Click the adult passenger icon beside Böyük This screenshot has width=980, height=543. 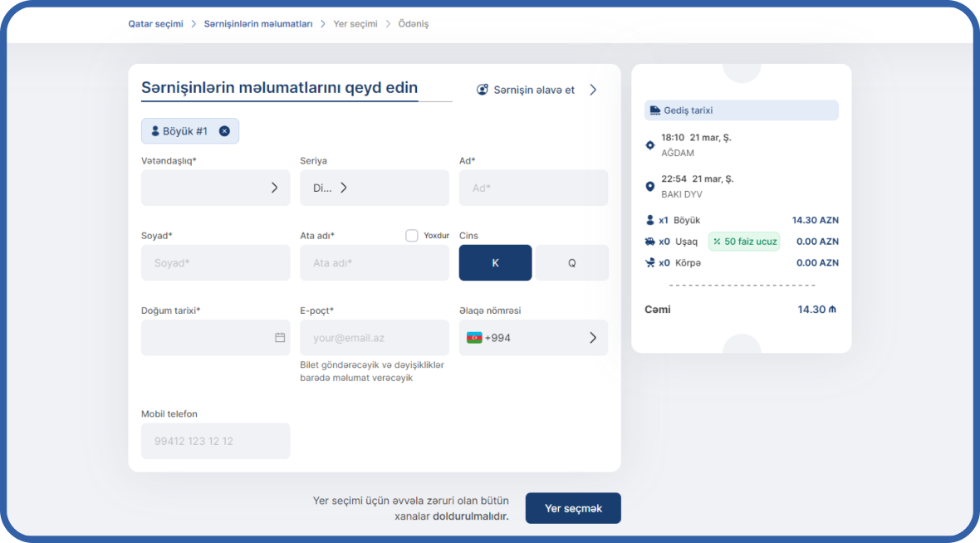coord(650,221)
